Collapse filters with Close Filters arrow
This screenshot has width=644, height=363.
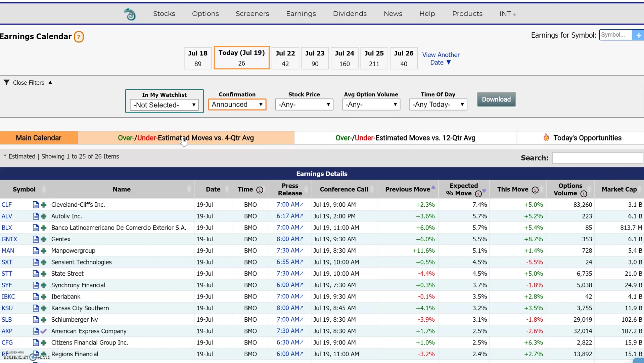[50, 82]
